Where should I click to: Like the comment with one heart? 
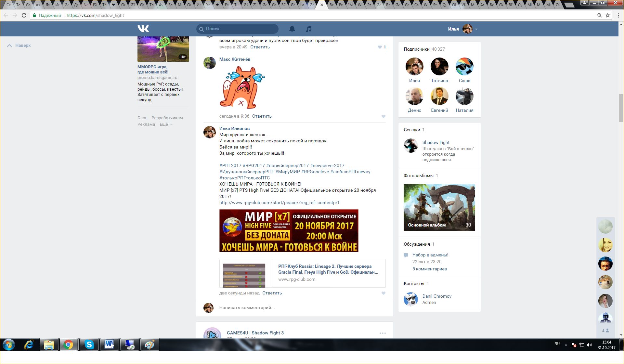tap(380, 47)
